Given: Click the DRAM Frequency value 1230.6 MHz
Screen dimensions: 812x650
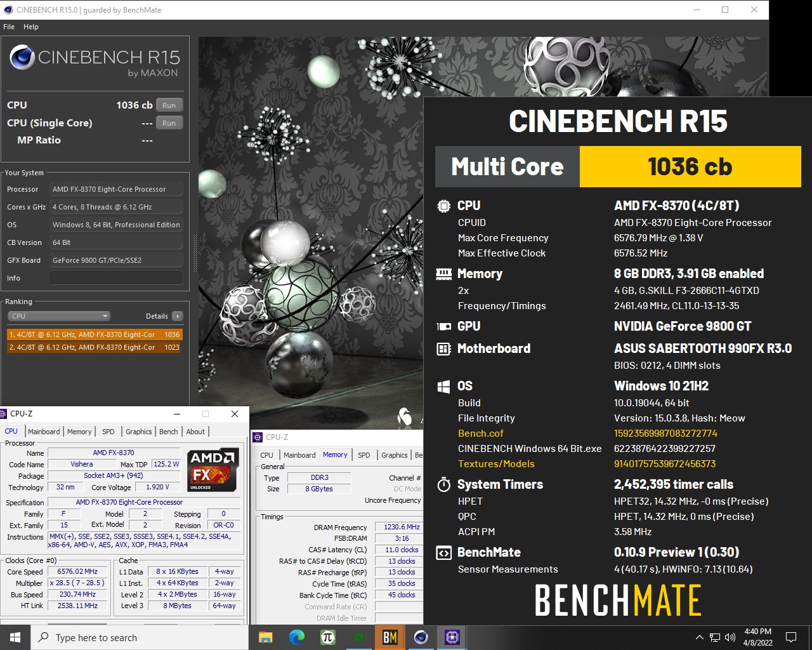Looking at the screenshot, I should (402, 527).
